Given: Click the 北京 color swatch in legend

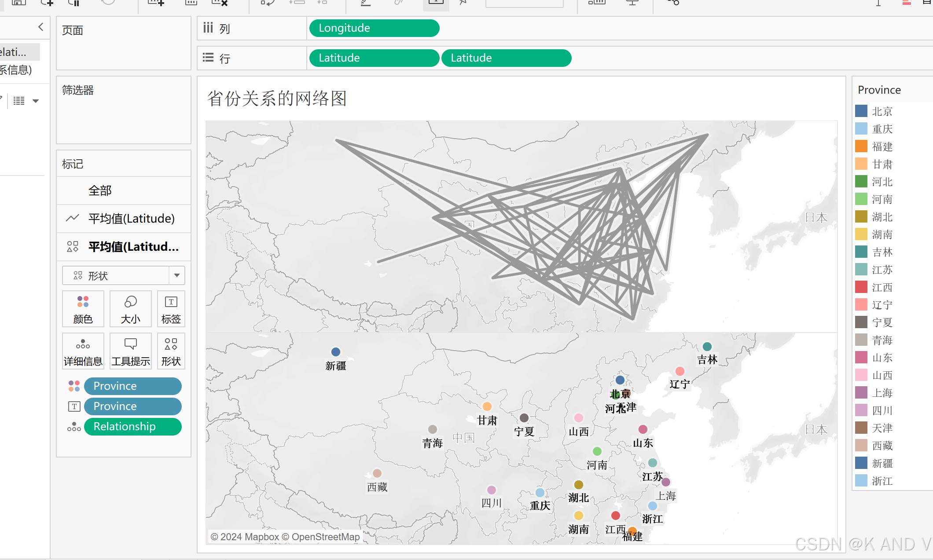Looking at the screenshot, I should pos(861,111).
